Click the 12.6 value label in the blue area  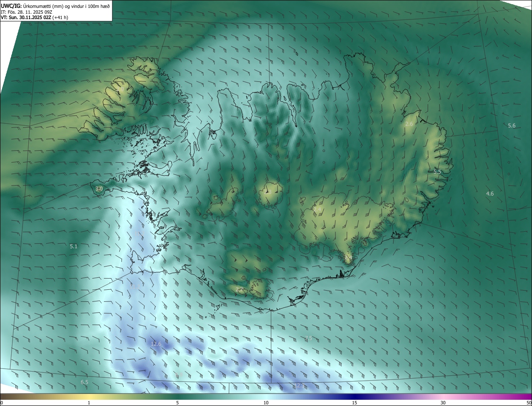pos(156,344)
